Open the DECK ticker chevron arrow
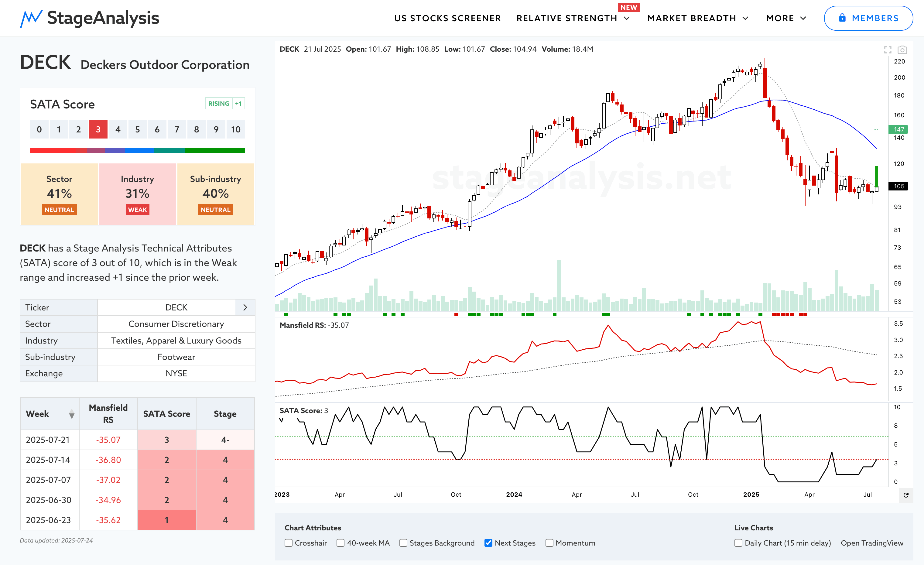Screen dimensions: 924x565 [245, 307]
